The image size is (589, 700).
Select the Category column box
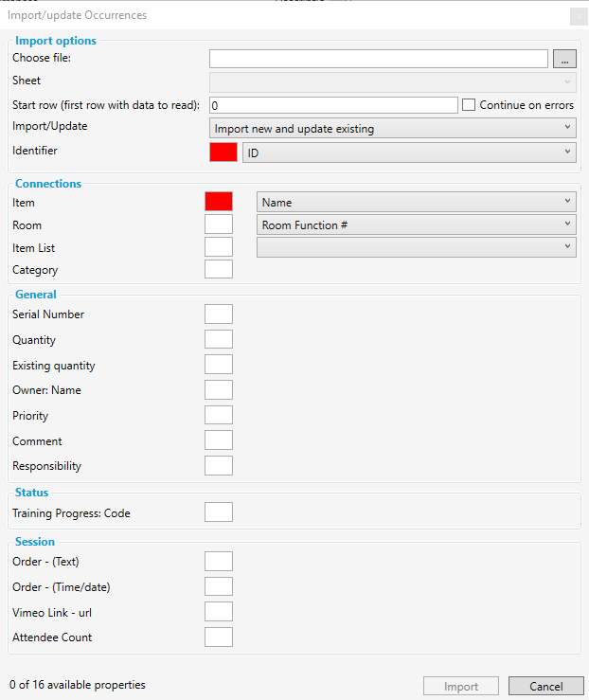click(219, 269)
